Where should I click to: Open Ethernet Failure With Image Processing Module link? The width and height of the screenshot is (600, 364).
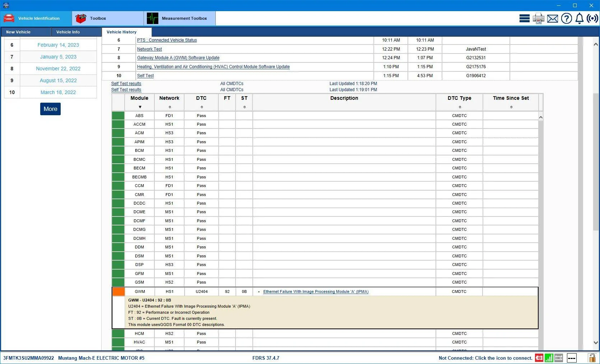pyautogui.click(x=316, y=292)
